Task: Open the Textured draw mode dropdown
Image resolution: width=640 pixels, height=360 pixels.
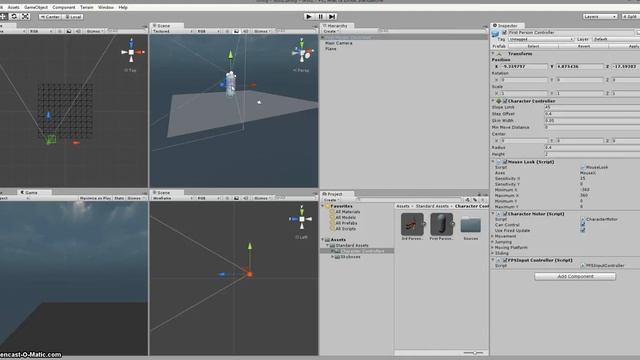Action: [172, 31]
